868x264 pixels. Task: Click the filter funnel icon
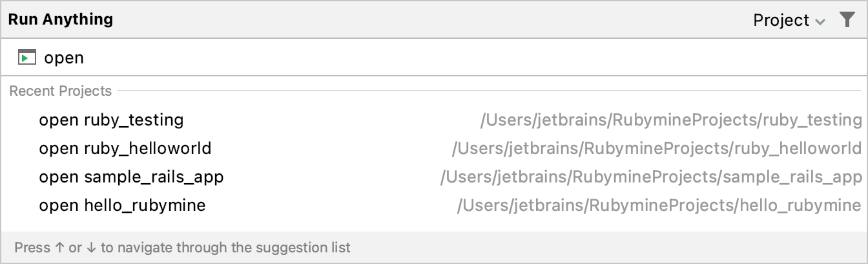pyautogui.click(x=847, y=20)
